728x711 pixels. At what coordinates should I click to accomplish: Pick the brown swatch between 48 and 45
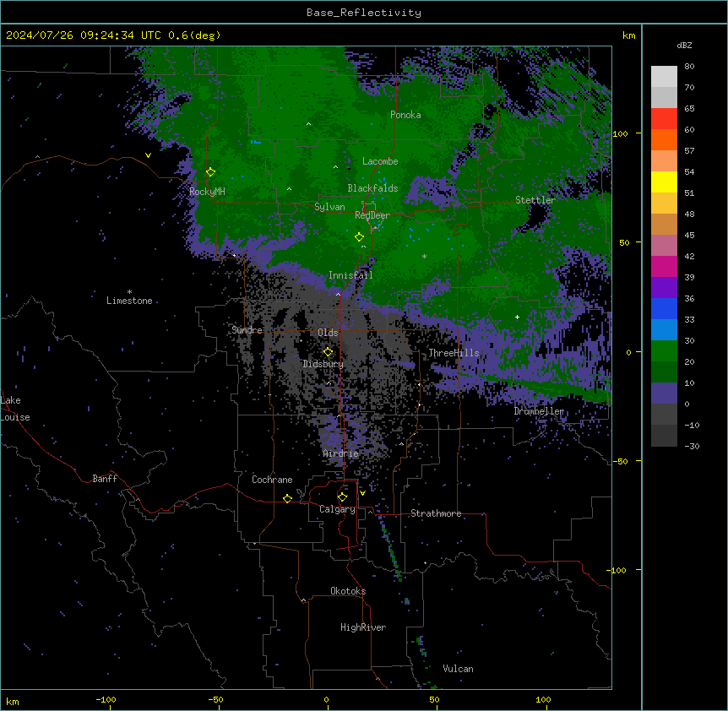[x=664, y=224]
